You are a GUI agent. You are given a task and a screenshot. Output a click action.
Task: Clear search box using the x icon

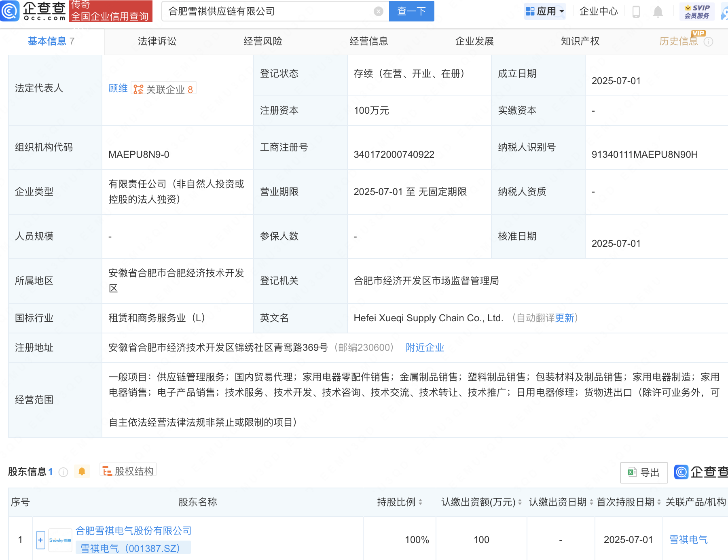[x=379, y=11]
